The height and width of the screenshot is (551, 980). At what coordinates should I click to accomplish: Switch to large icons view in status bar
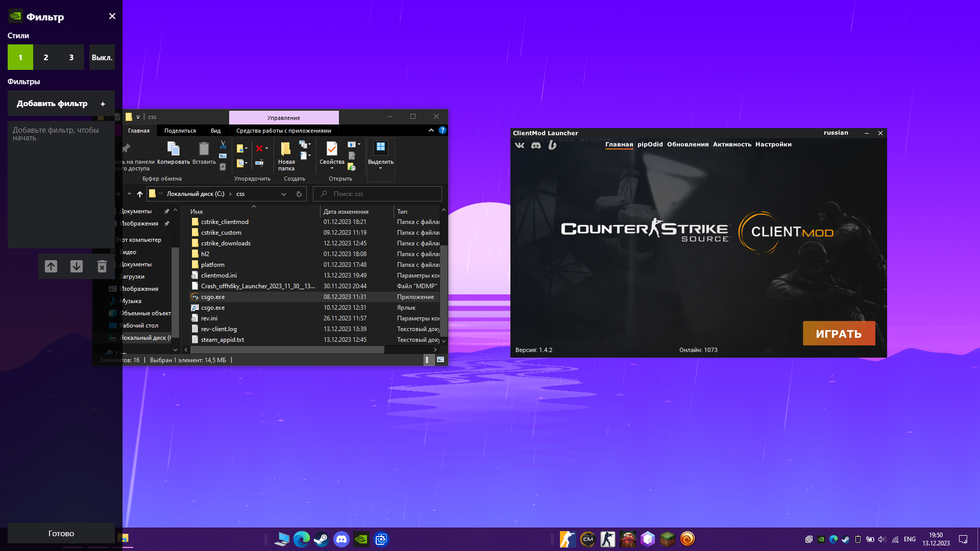440,360
